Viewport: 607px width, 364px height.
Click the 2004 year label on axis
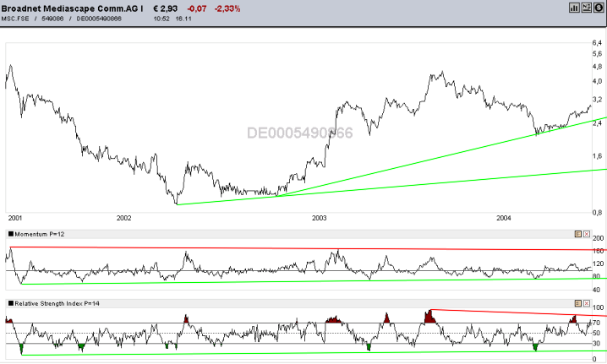[504, 218]
